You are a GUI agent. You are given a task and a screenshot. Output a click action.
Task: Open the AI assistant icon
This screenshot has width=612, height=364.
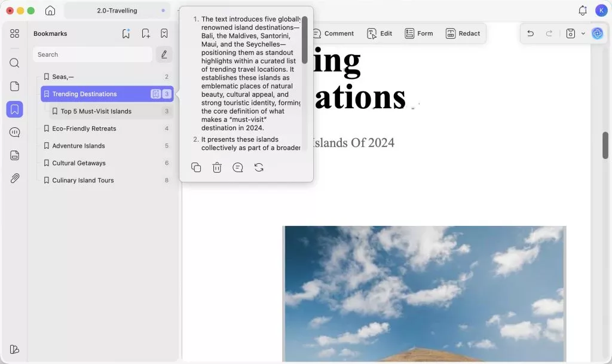coord(597,33)
